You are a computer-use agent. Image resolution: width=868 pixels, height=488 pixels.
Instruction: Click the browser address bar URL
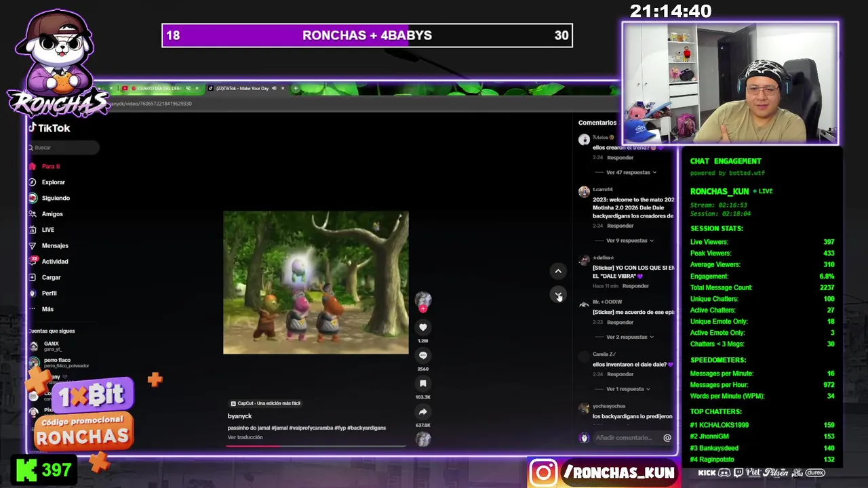point(151,104)
